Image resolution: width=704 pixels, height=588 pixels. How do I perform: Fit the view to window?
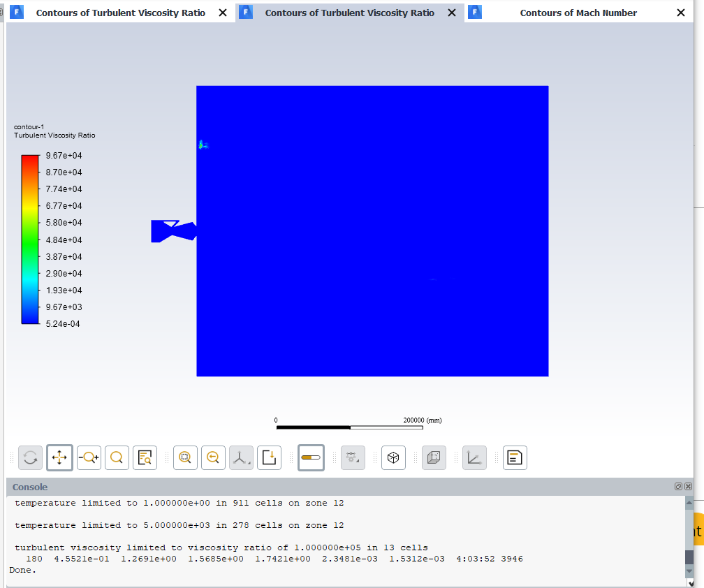186,458
